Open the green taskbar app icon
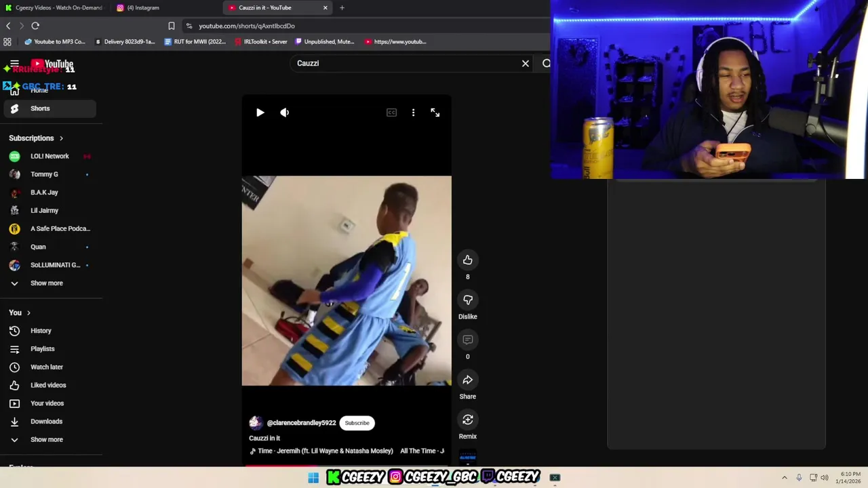The width and height of the screenshot is (868, 488). [x=555, y=478]
